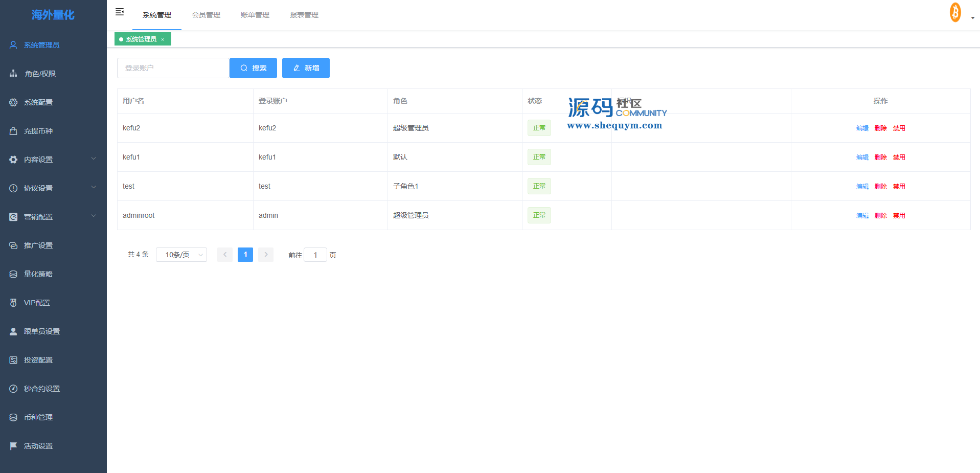
Task: Open 活动设置 flag icon in sidebar
Action: (x=13, y=446)
